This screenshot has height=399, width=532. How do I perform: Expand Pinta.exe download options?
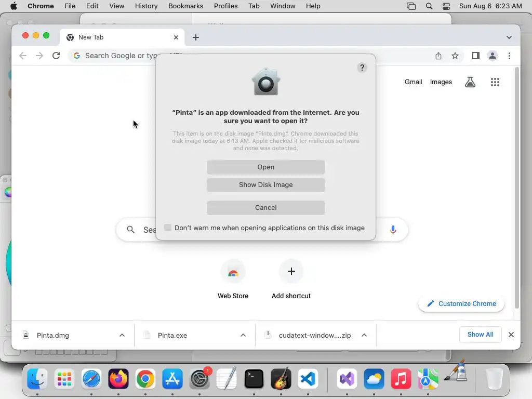point(243,335)
